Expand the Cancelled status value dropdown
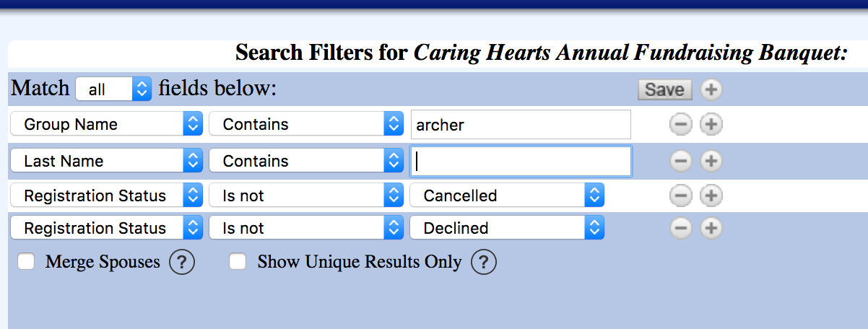Screen dimensions: 868x329 [x=506, y=195]
